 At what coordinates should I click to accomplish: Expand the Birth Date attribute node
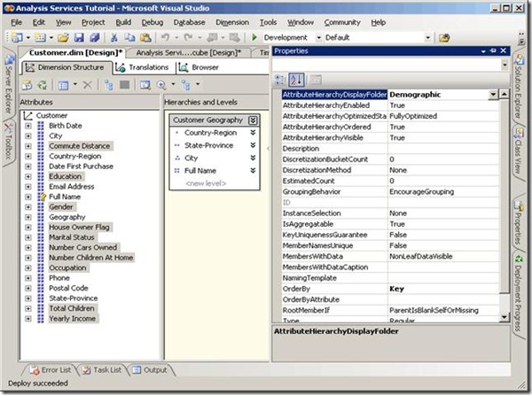[28, 126]
